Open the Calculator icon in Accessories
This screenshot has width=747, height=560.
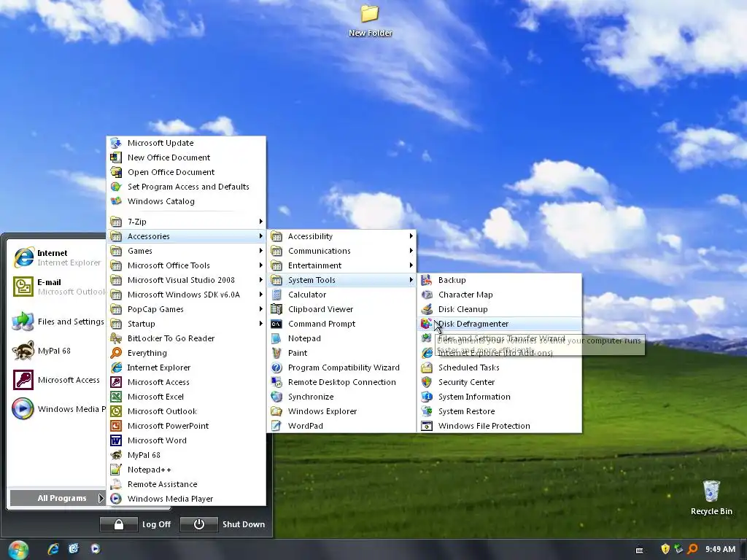click(276, 295)
